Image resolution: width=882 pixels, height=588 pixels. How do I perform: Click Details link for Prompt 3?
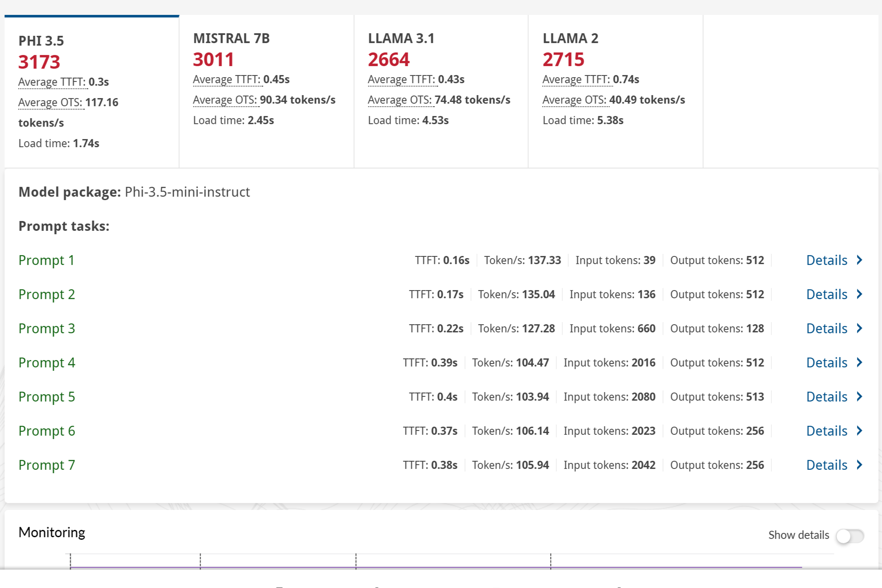coord(827,329)
